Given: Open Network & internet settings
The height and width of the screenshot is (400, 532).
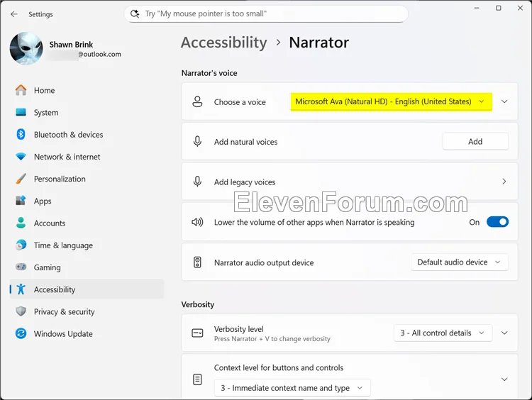Looking at the screenshot, I should 87,157.
